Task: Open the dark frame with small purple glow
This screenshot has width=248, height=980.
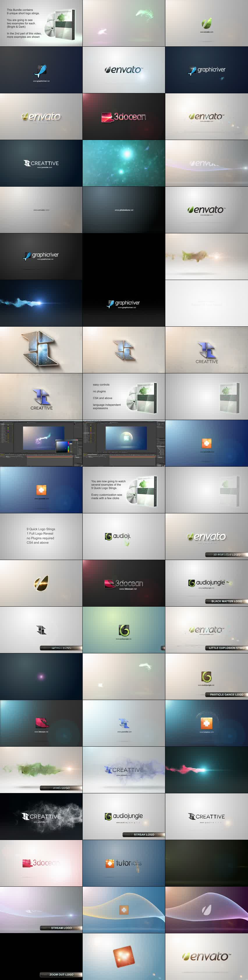Action: 41,676
